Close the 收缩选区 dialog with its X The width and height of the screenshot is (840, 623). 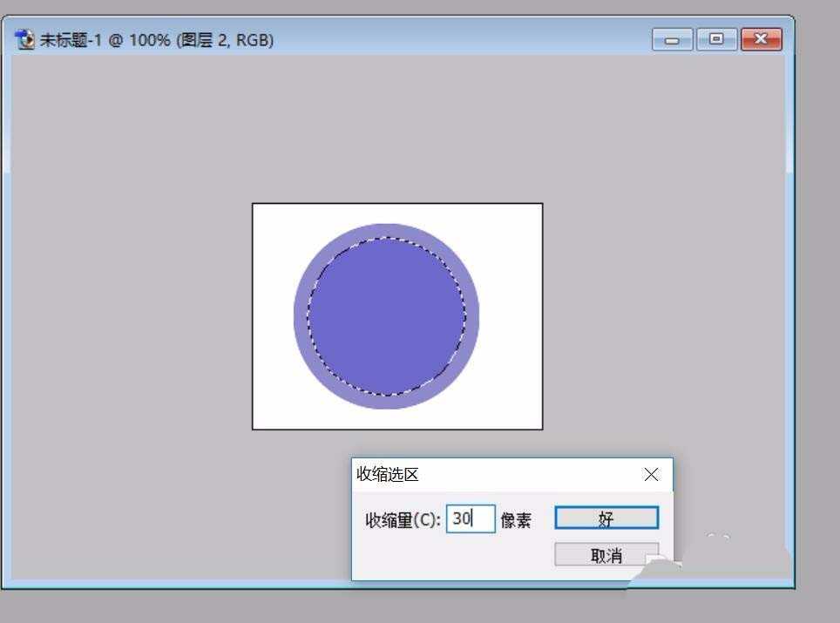[x=651, y=474]
